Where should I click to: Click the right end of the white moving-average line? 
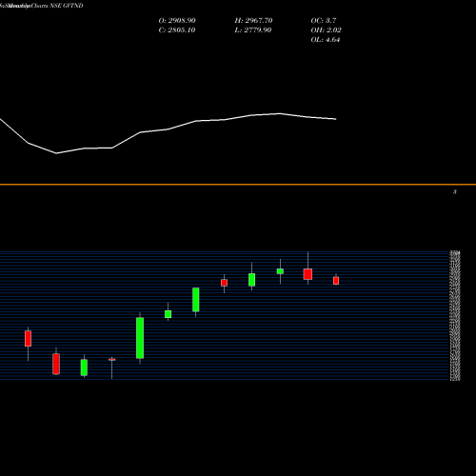(x=336, y=119)
